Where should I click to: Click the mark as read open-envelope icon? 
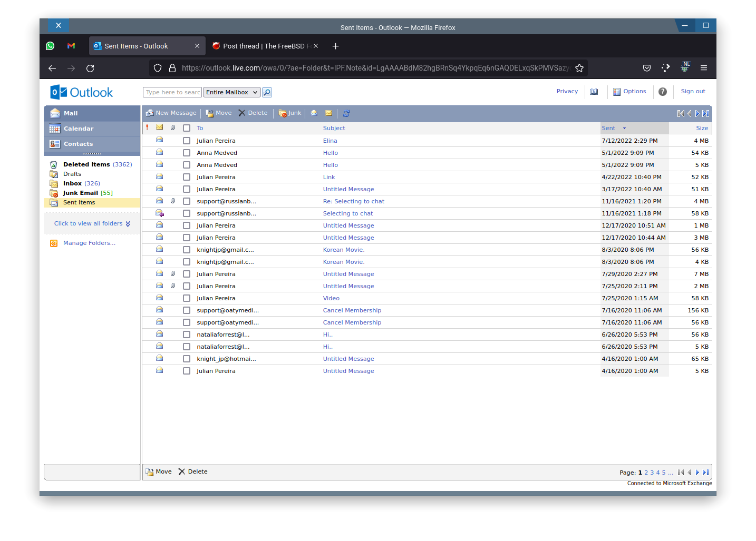314,113
